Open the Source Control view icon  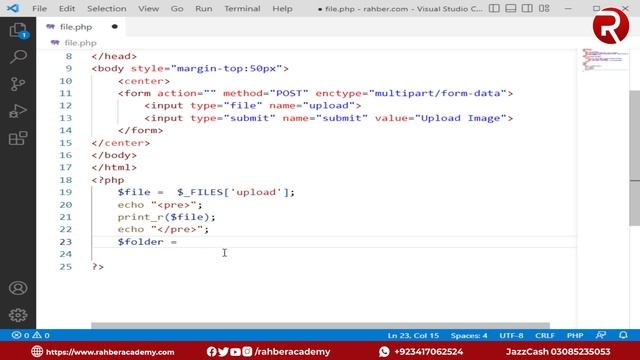(18, 84)
